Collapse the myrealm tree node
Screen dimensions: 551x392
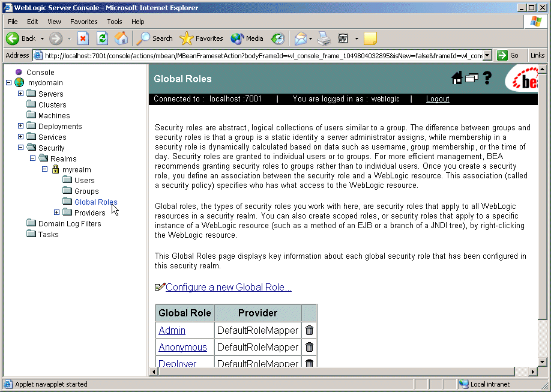coord(44,169)
